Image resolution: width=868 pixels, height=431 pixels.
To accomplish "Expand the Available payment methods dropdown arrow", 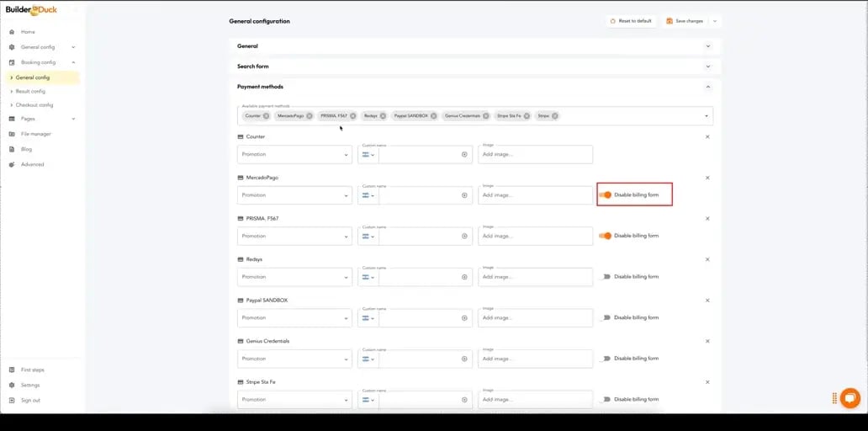I will [x=707, y=116].
